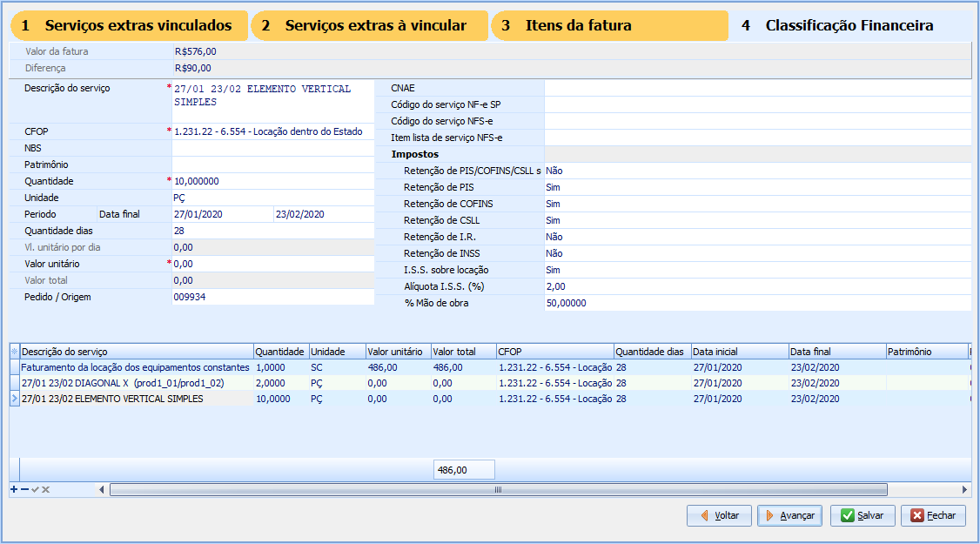
Task: Click the Código do serviço NF-e SP field
Action: click(757, 104)
